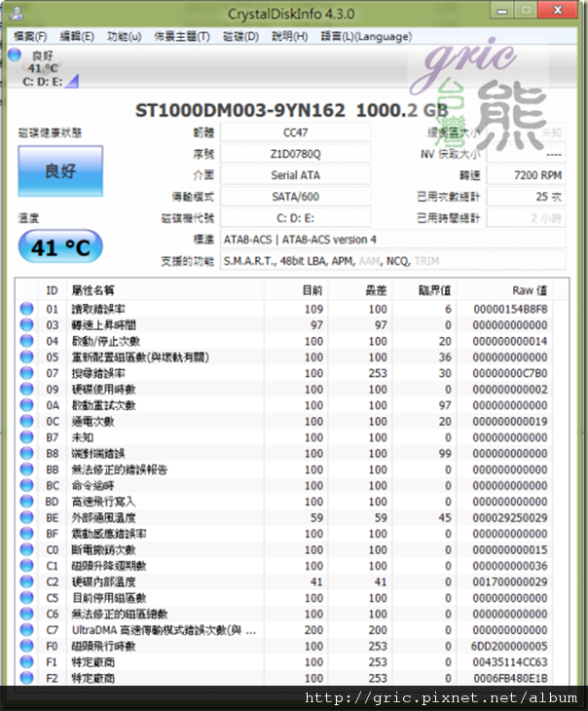This screenshot has width=588, height=711.
Task: Click the status orb for attribute F0
Action: (26, 646)
